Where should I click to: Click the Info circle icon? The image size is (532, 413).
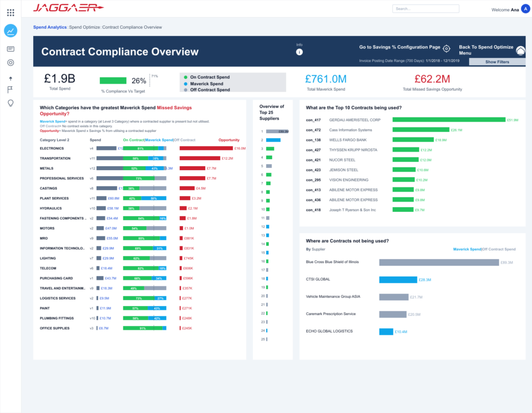299,52
